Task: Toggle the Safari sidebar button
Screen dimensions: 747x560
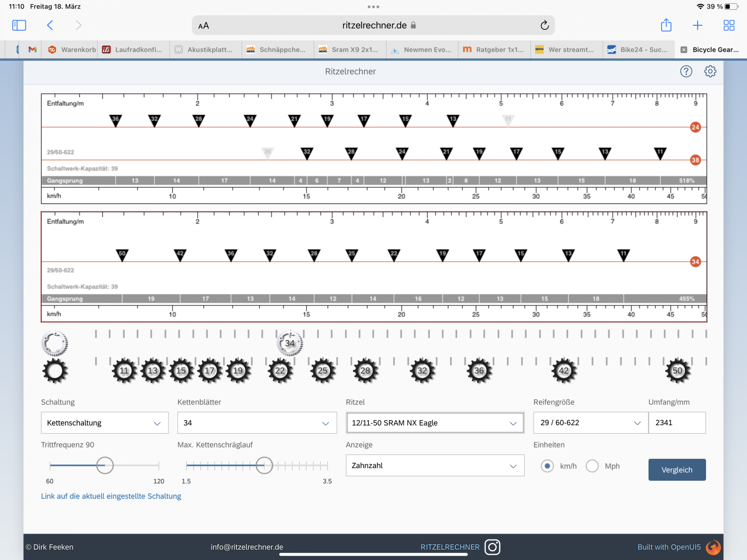Action: 19,25
